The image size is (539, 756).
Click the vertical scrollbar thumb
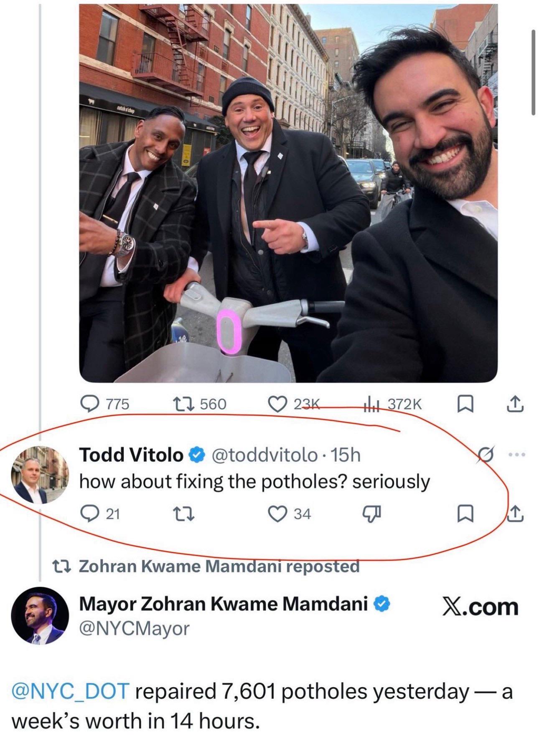[533, 72]
